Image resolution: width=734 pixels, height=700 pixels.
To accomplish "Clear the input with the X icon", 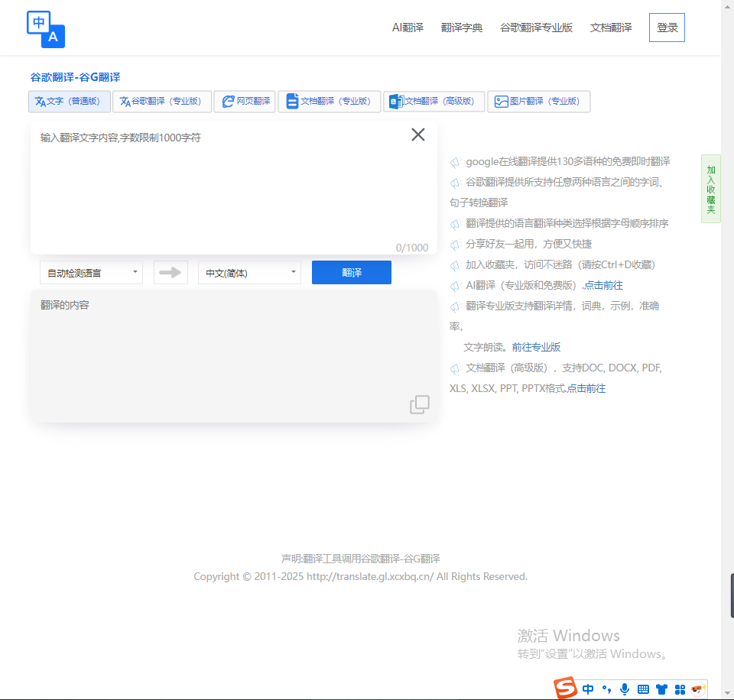I will pyautogui.click(x=418, y=134).
